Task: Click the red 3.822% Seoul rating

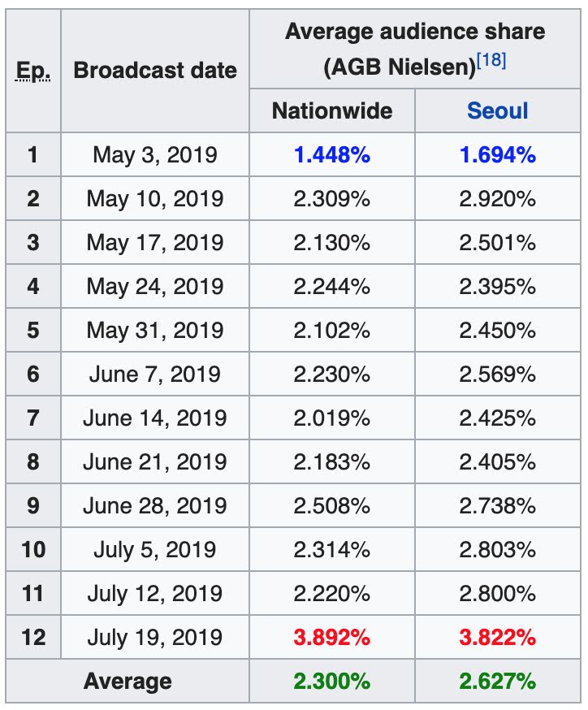Action: point(497,638)
